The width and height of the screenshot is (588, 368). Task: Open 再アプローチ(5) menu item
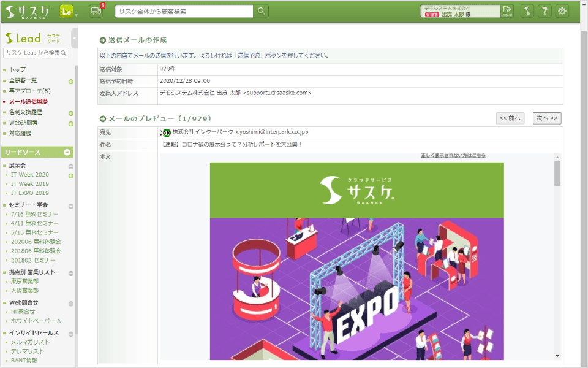tap(29, 91)
